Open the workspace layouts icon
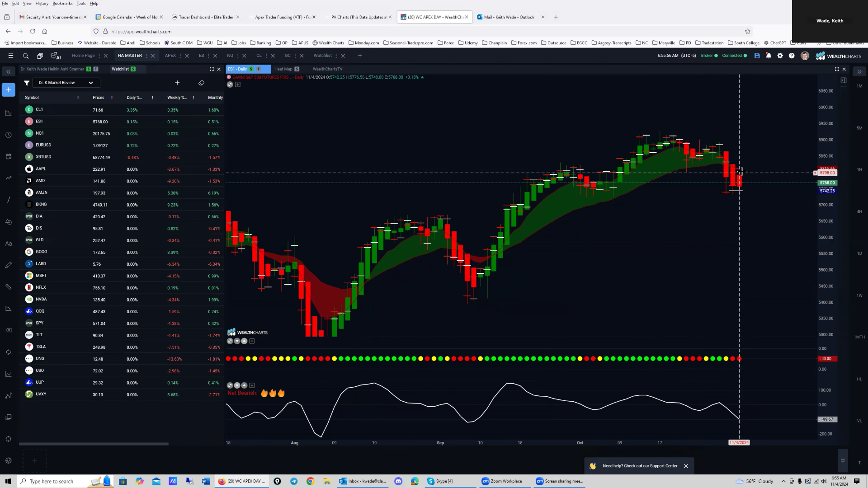This screenshot has height=488, width=868. point(40,56)
